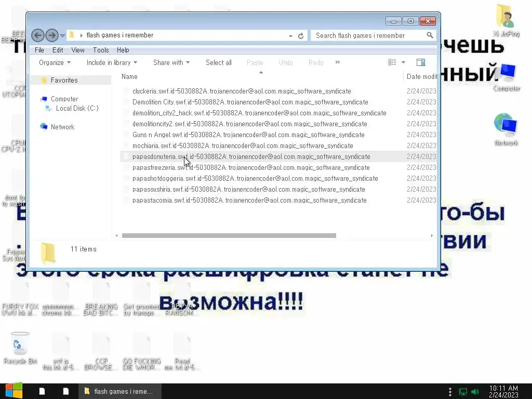
Task: Sort by the Name column header
Action: pos(261,77)
